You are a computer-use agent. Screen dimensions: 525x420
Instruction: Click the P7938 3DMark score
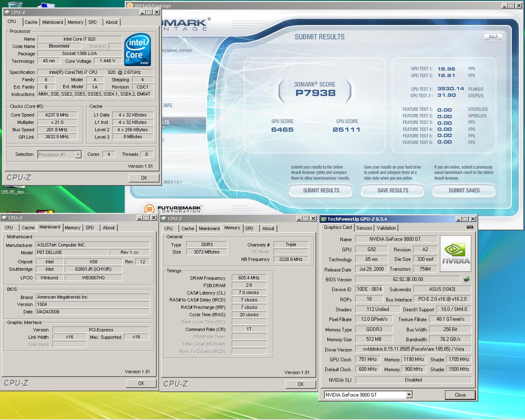(x=315, y=93)
